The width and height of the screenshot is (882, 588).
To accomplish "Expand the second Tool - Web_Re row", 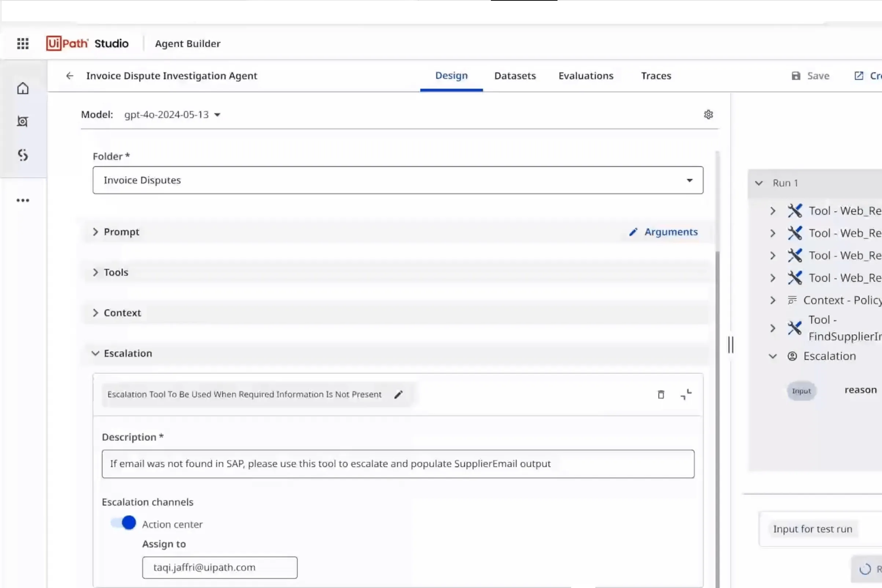I will click(x=772, y=233).
